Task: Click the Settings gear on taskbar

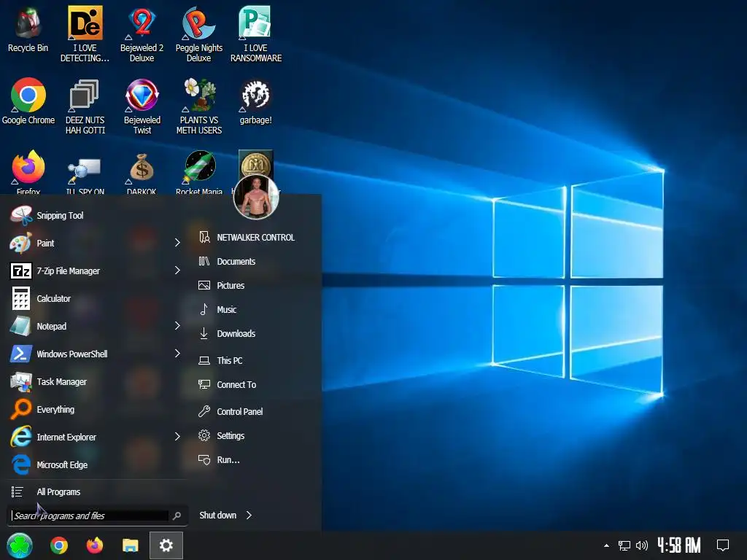Action: coord(166,545)
